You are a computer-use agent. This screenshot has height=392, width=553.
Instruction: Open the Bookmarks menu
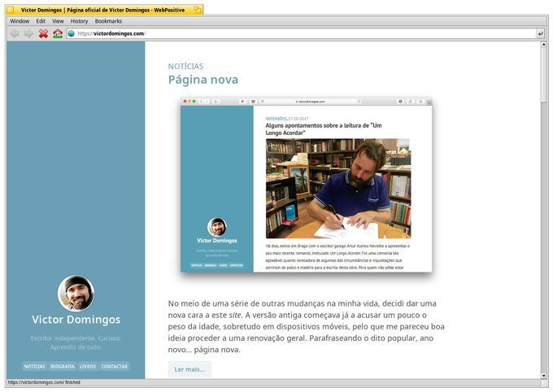pyautogui.click(x=108, y=21)
